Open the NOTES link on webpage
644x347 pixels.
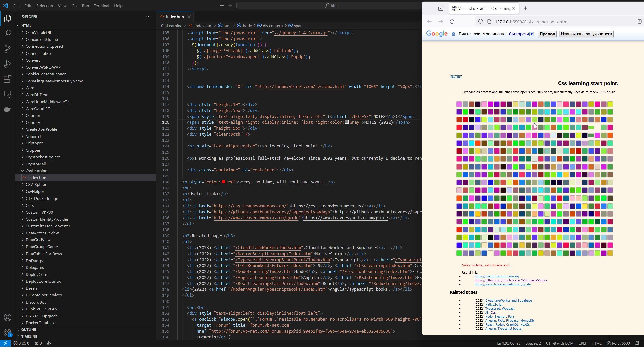(x=456, y=77)
